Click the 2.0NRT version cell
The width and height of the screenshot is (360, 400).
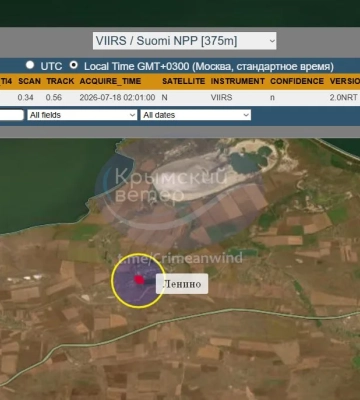click(x=344, y=98)
